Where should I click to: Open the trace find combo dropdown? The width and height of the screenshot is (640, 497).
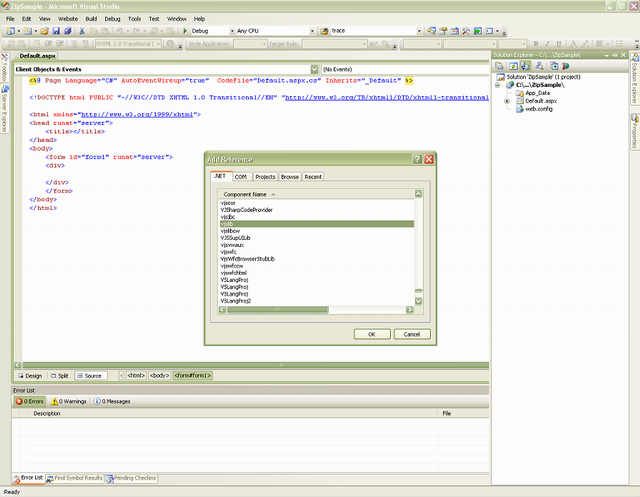(x=419, y=31)
